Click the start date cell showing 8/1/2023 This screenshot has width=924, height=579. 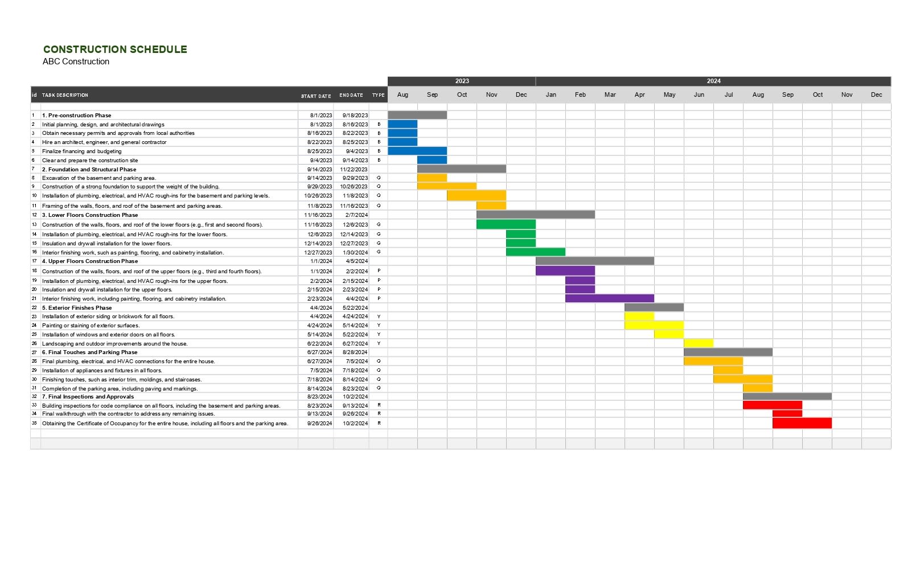tap(321, 115)
